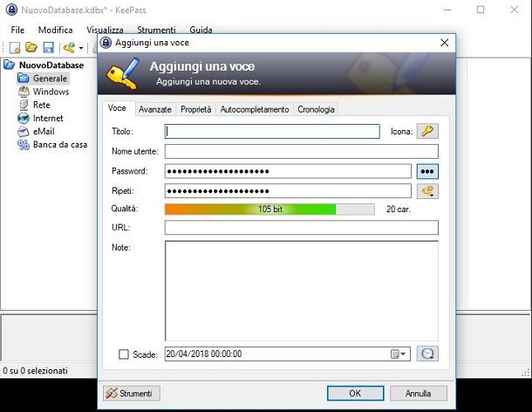The width and height of the screenshot is (532, 412).
Task: Click the Annulla button
Action: click(x=419, y=394)
